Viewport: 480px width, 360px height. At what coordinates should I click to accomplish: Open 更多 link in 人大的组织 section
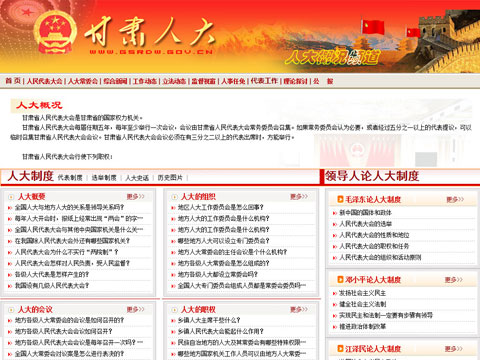(299, 197)
